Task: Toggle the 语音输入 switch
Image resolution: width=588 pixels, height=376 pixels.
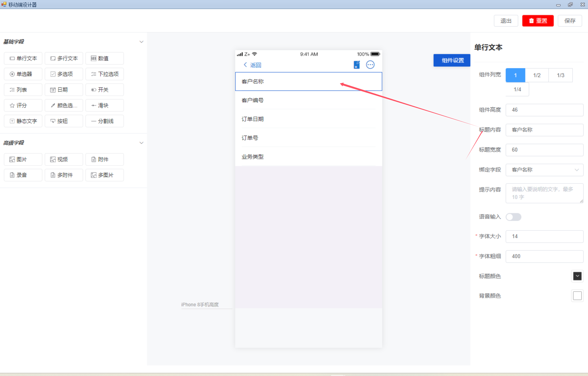Action: [513, 217]
